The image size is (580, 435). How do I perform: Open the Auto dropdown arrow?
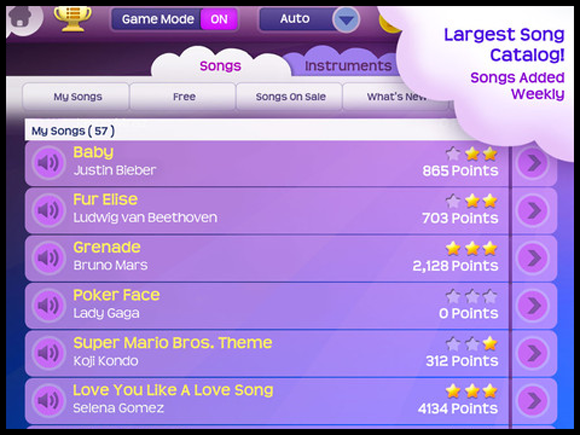coord(346,20)
